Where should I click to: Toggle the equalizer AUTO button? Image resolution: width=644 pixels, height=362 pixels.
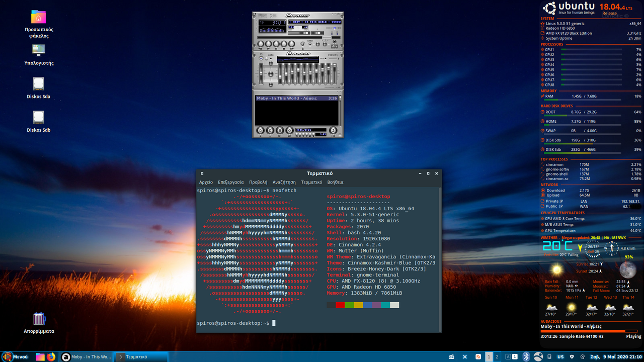point(271,59)
